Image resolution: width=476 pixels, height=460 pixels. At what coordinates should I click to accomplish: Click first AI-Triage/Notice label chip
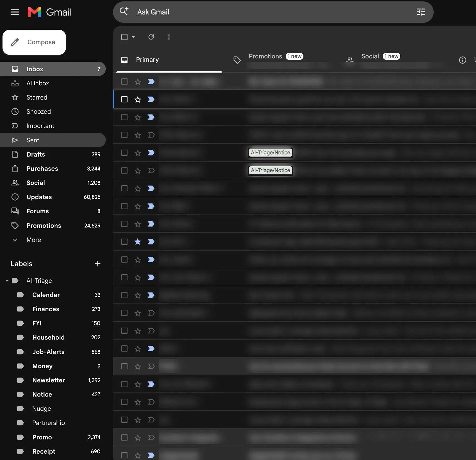270,152
